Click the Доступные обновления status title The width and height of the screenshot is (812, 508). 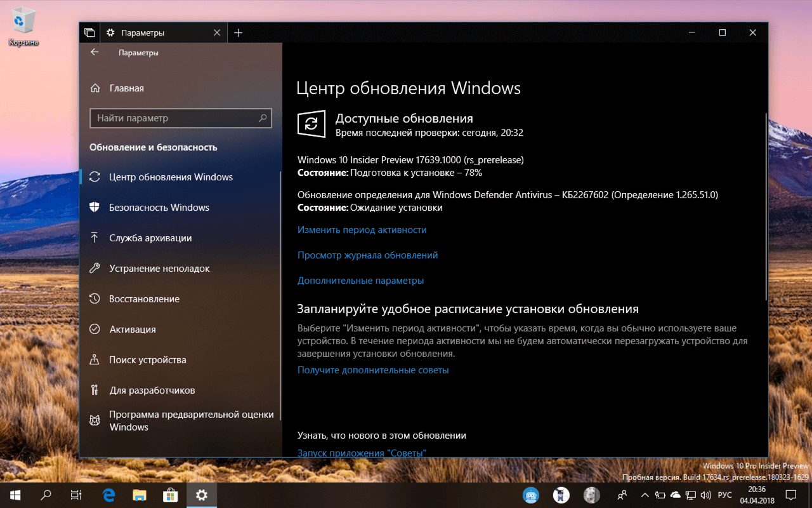click(404, 118)
